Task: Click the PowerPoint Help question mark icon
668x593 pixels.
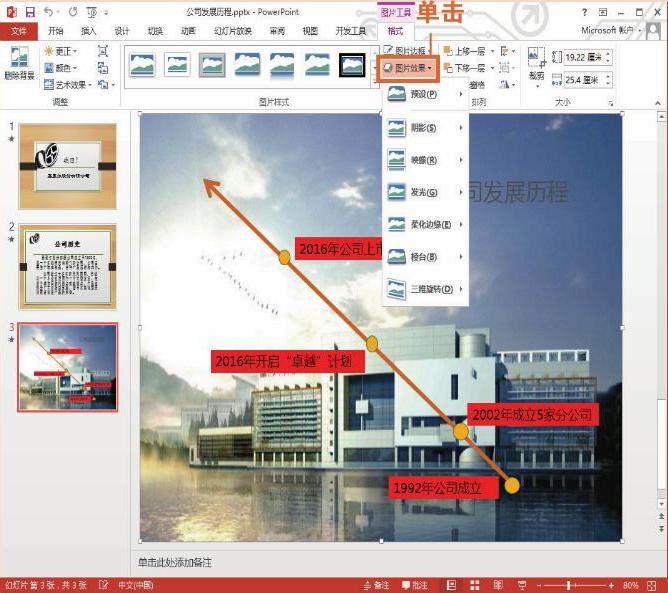Action: click(584, 12)
